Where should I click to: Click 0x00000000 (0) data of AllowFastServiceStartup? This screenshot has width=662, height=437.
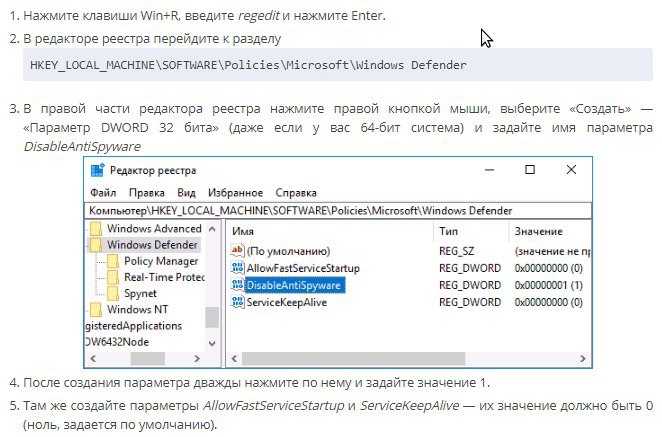(549, 268)
